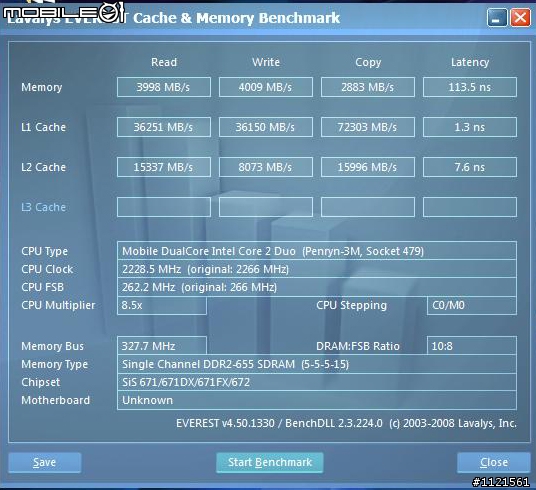This screenshot has width=536, height=490.
Task: Close window with red X icon
Action: click(520, 17)
